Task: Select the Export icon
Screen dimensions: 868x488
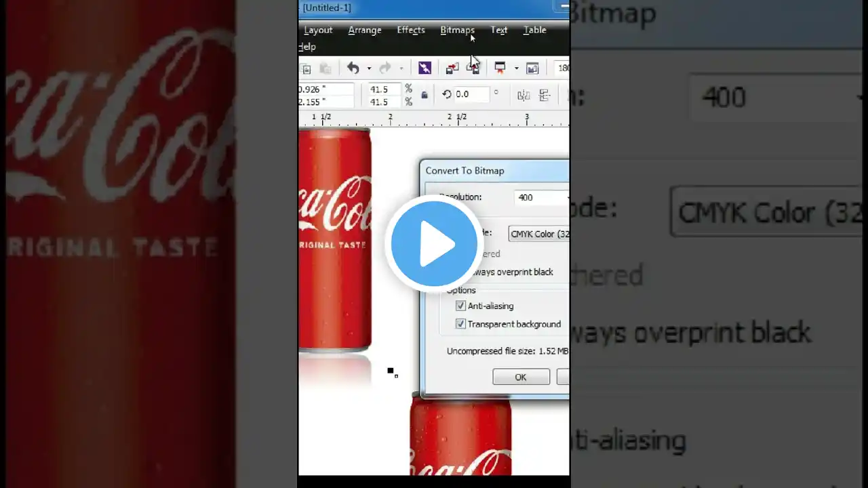Action: tap(473, 68)
